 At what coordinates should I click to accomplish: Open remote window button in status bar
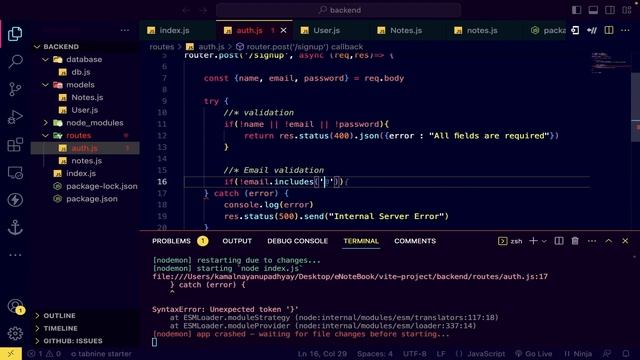(11, 353)
